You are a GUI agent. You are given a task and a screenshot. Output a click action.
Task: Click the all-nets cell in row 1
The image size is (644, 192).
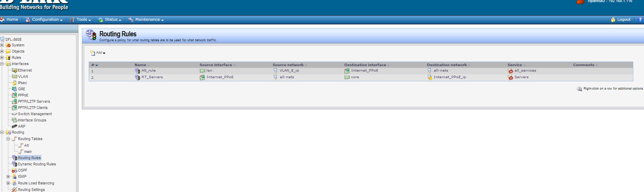pos(441,71)
